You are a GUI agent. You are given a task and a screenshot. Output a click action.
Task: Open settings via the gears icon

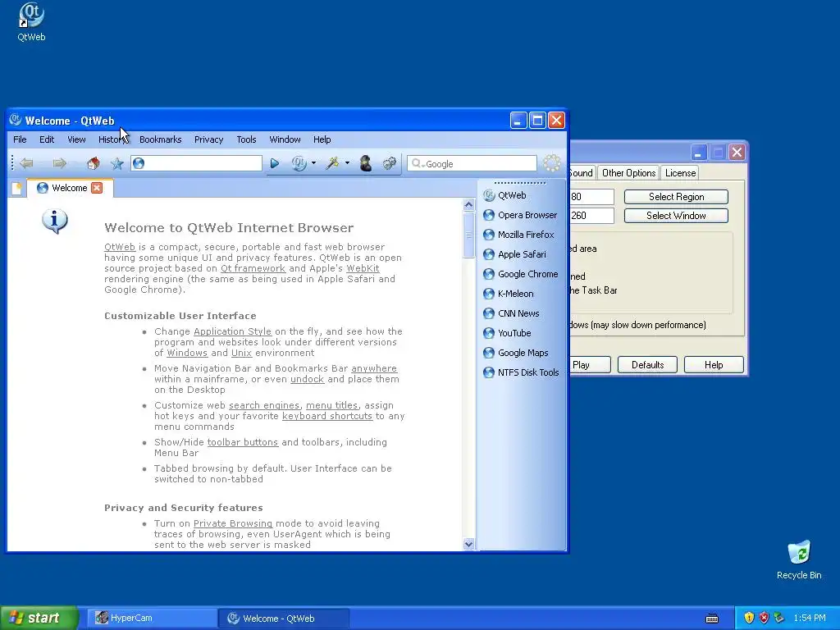click(x=390, y=163)
